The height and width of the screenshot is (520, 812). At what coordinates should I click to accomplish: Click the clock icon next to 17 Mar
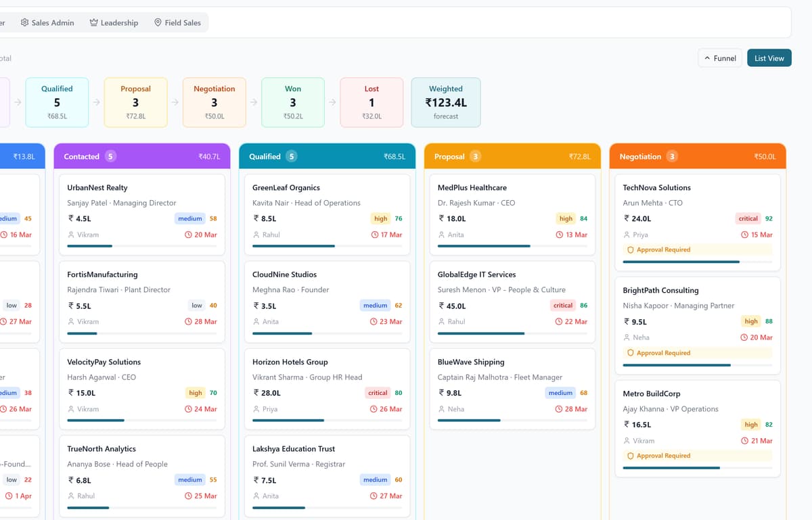pos(374,235)
